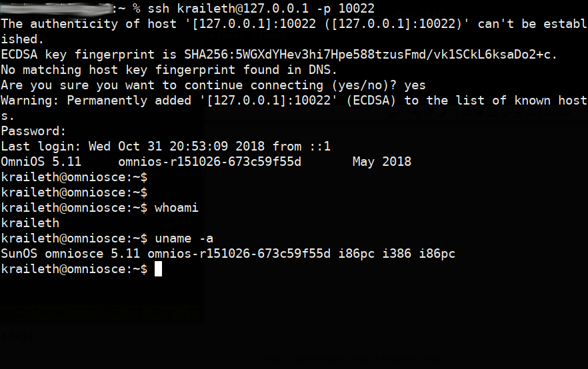Click the blinking terminal cursor block
588x369 pixels.
tap(158, 269)
